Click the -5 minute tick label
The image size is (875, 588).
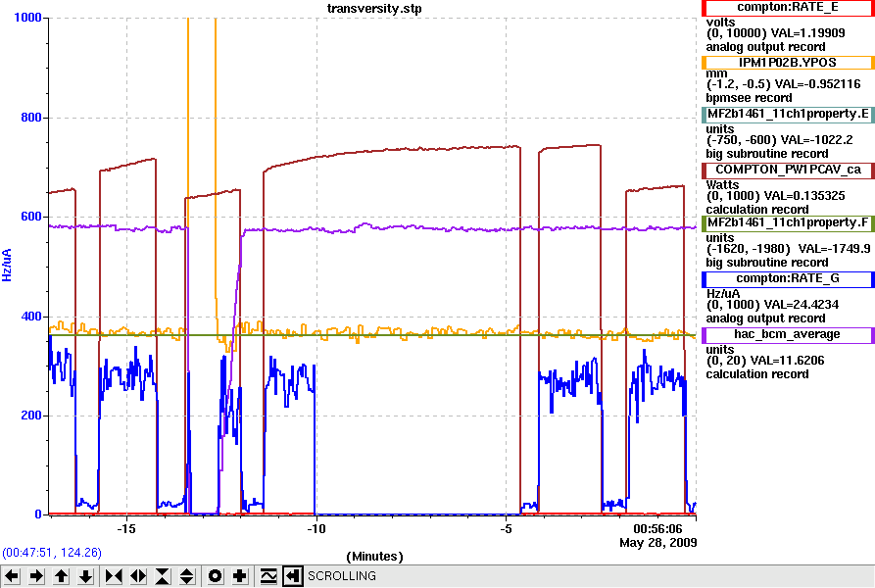point(506,529)
